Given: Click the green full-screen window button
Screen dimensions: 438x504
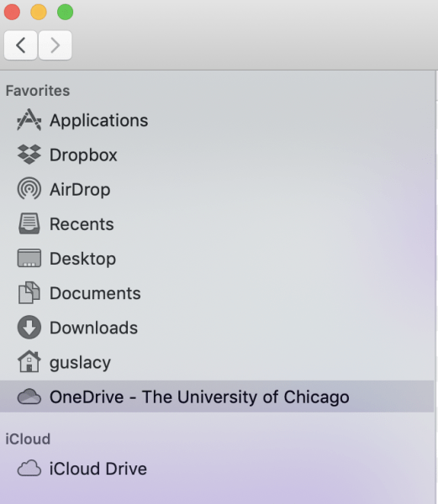Looking at the screenshot, I should 65,13.
